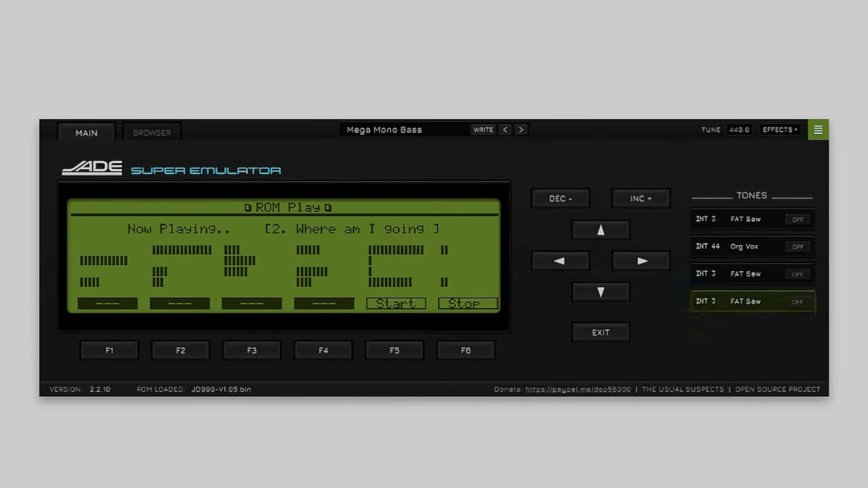The image size is (868, 488).
Task: Click the cursor down arrow button
Action: click(601, 292)
